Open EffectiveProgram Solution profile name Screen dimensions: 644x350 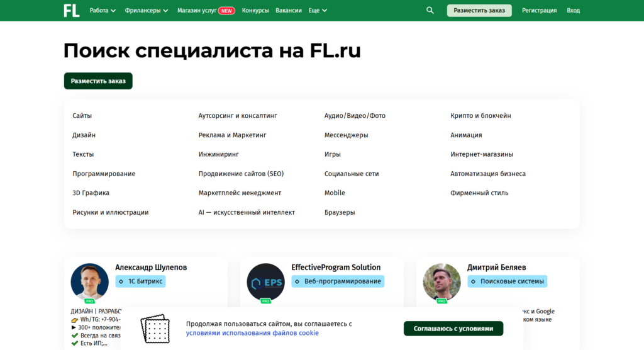pyautogui.click(x=336, y=268)
